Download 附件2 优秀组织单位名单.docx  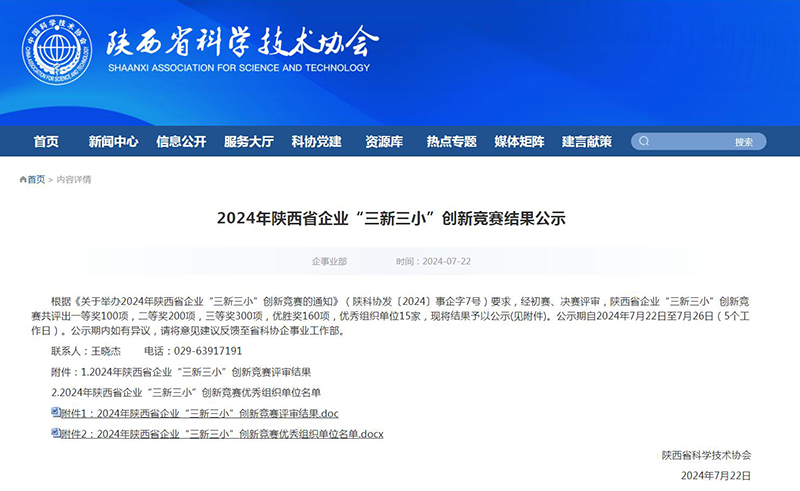[222, 434]
